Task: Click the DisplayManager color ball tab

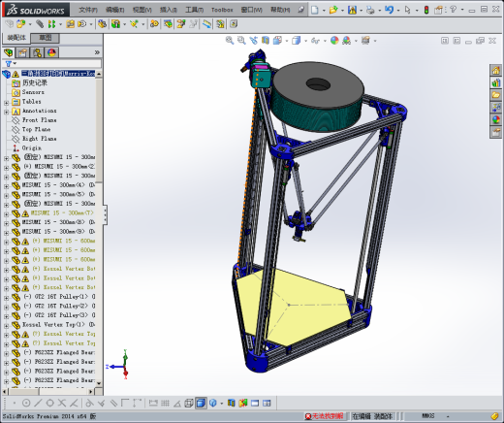Action: click(x=51, y=52)
